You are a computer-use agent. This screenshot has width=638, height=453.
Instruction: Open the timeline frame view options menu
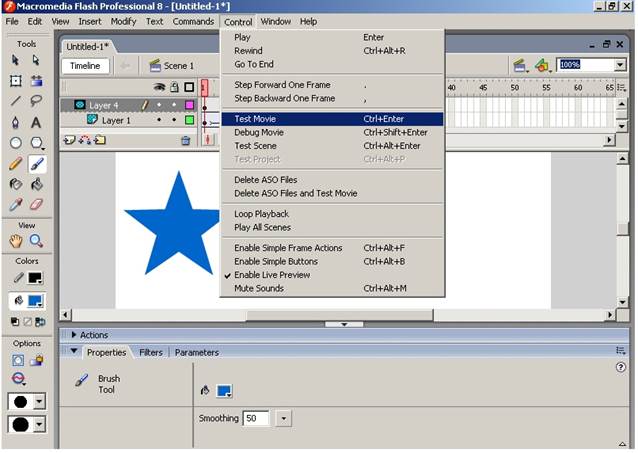621,87
